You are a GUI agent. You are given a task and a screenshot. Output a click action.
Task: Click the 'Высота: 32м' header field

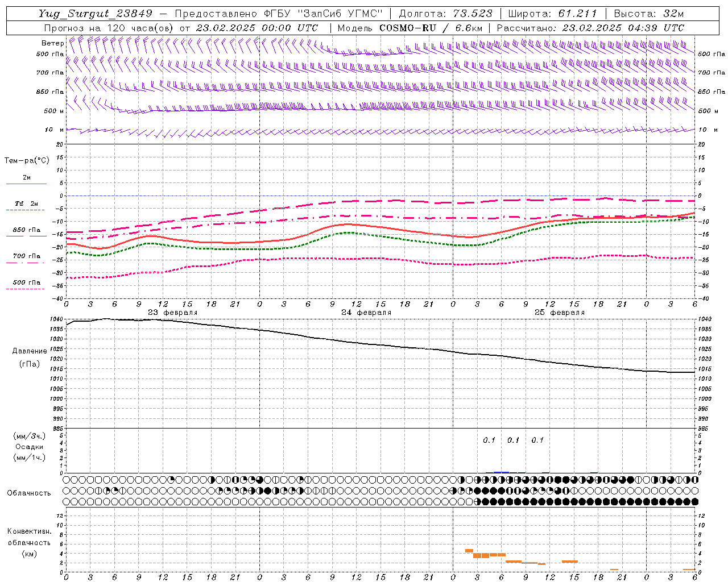point(649,14)
